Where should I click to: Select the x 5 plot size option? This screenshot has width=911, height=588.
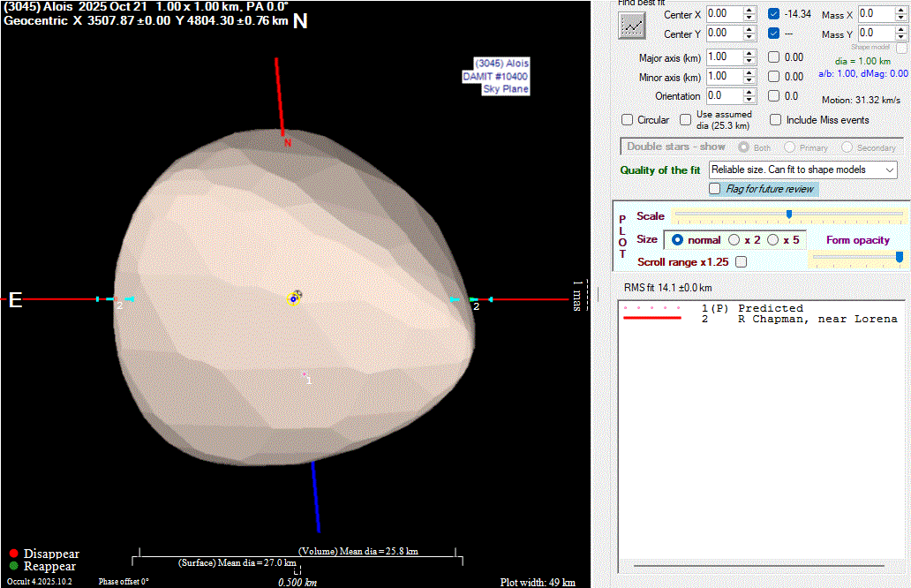coord(773,240)
